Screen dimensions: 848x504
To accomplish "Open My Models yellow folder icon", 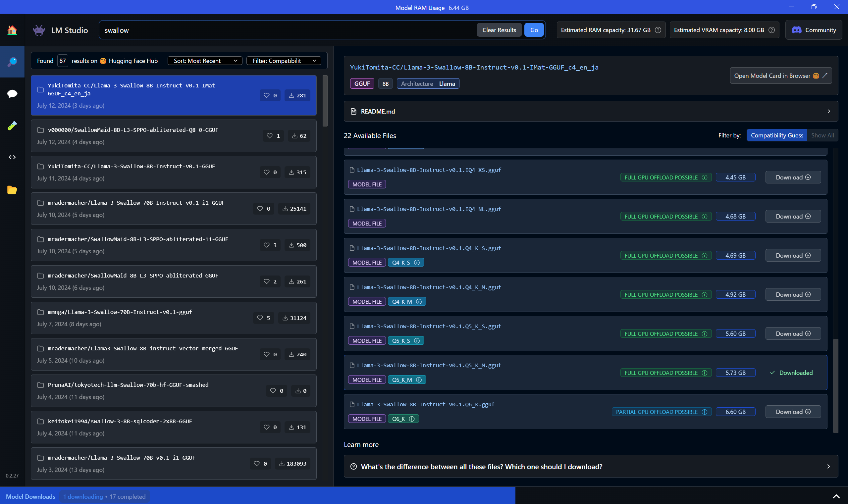I will 12,189.
